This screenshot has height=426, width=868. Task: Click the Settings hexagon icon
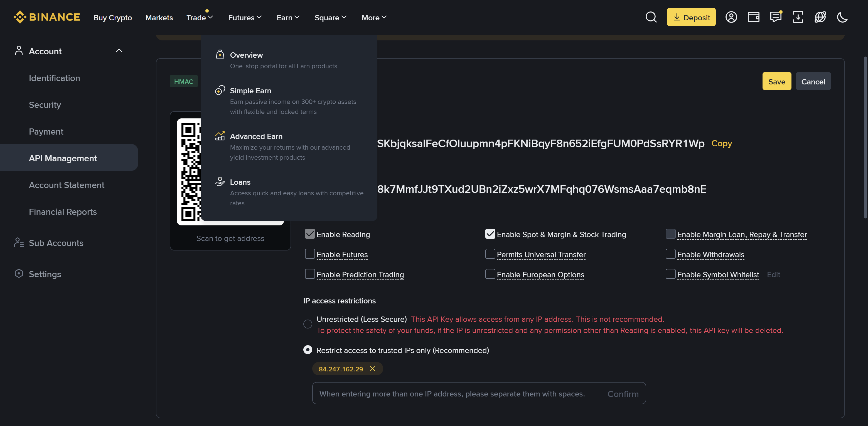(x=19, y=273)
